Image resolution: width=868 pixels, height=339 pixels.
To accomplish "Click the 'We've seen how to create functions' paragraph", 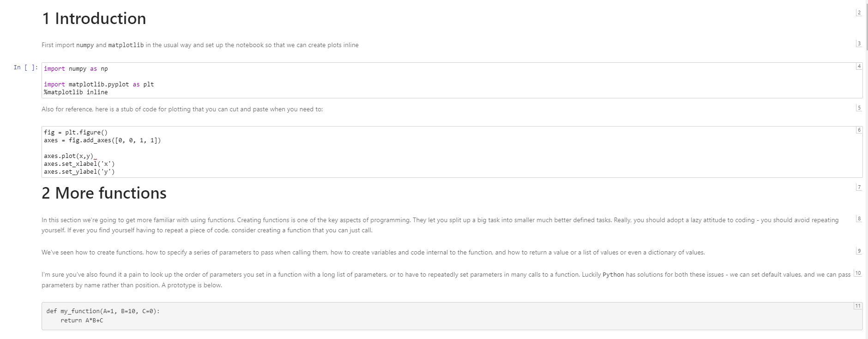I will (373, 253).
